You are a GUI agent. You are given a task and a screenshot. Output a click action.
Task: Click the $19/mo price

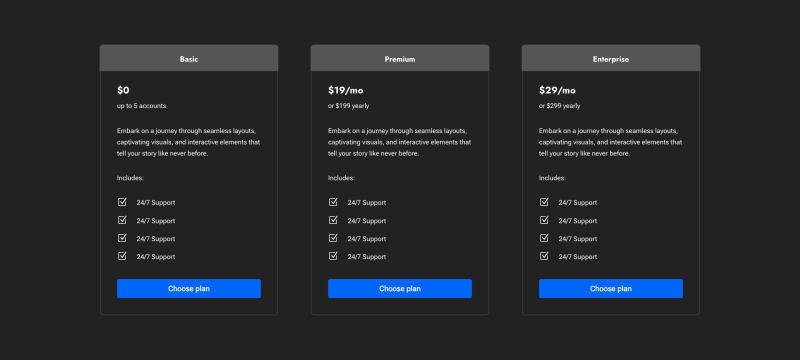(x=345, y=90)
